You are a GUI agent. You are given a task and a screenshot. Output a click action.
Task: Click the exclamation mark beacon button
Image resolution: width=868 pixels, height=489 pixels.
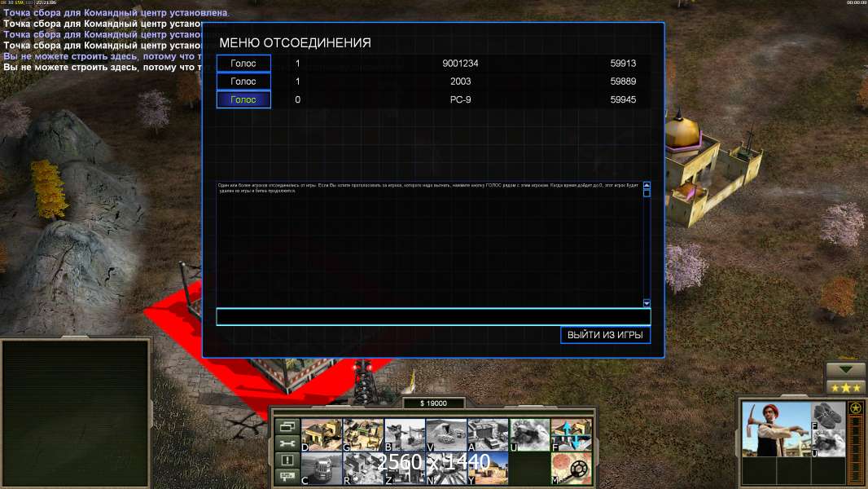tap(287, 460)
